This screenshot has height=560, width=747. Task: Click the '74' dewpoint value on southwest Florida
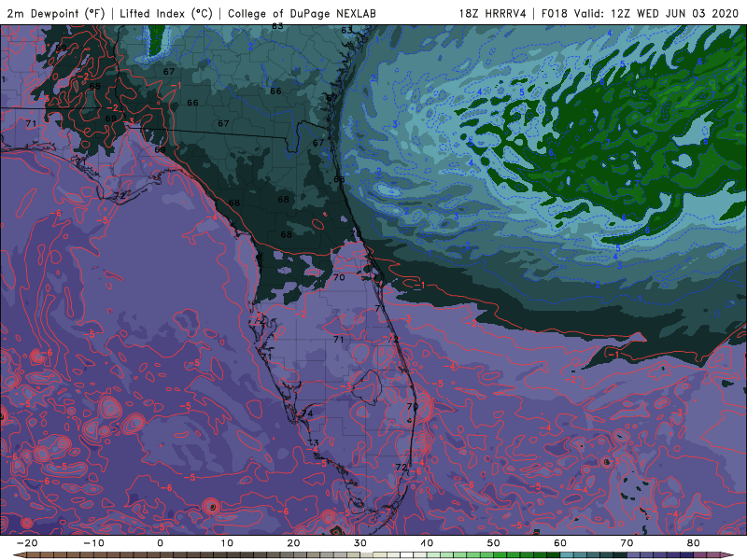point(307,413)
